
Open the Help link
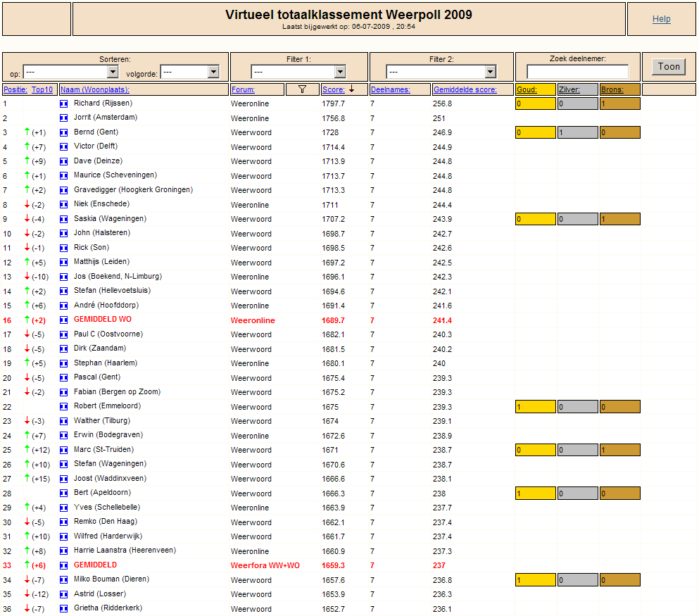[661, 19]
